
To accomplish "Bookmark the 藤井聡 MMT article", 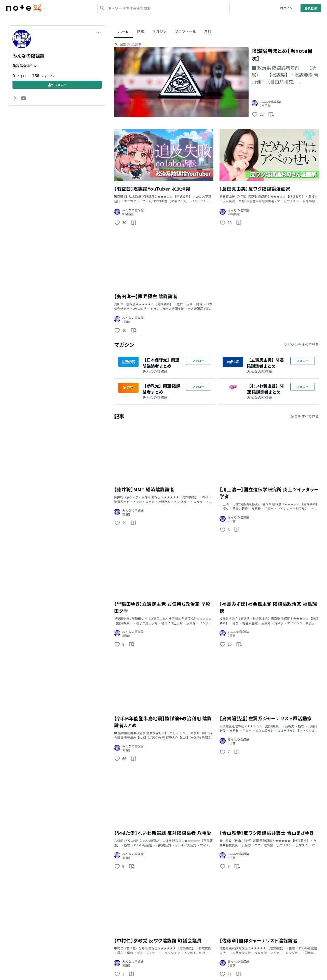I will coord(134,523).
